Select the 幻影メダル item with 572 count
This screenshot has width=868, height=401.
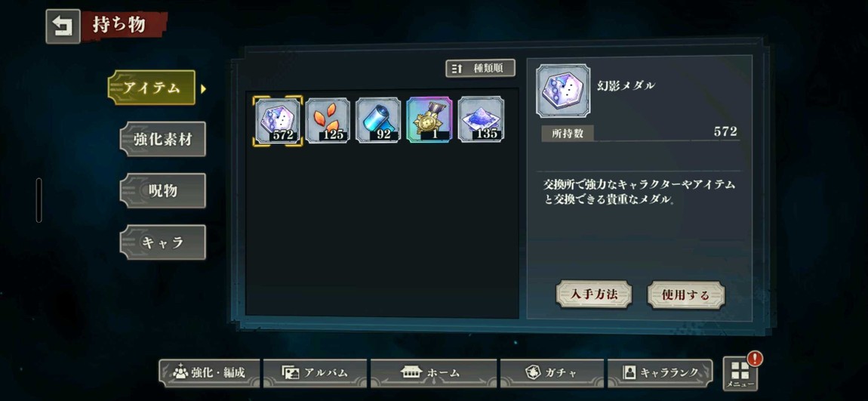(277, 121)
